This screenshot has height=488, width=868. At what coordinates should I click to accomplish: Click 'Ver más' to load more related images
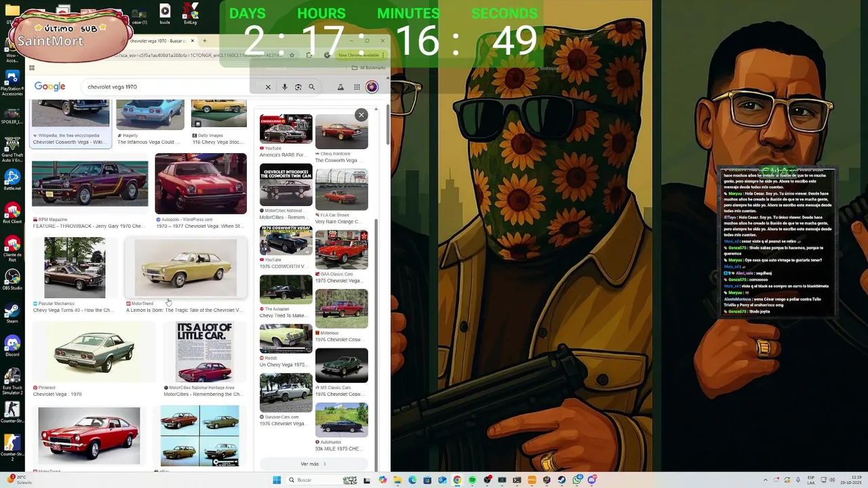(x=313, y=464)
